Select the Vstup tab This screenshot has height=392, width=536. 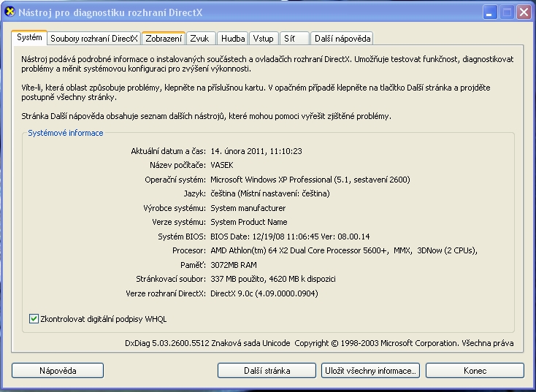[x=264, y=39]
